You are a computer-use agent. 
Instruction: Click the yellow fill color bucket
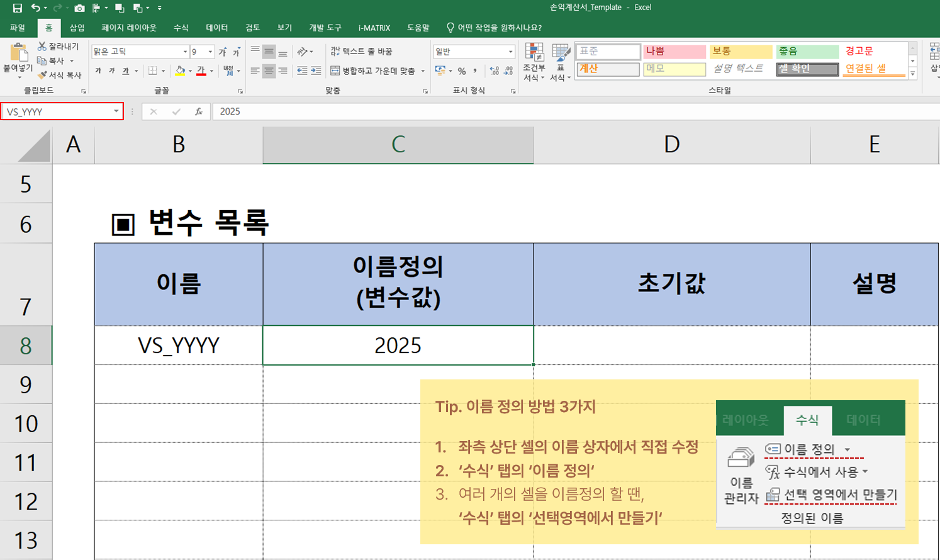(180, 71)
